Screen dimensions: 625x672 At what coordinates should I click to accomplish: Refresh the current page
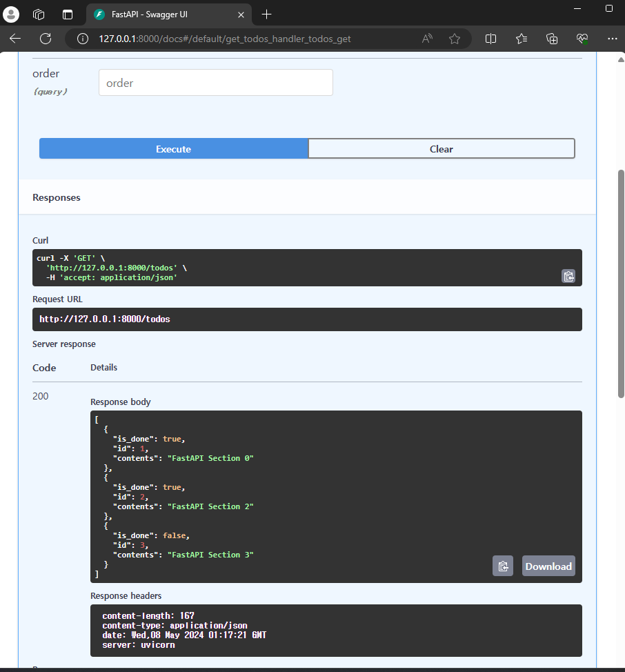coord(46,39)
